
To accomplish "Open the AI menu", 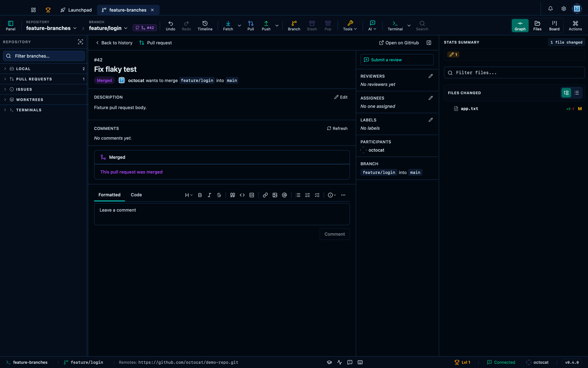I will 372,26.
